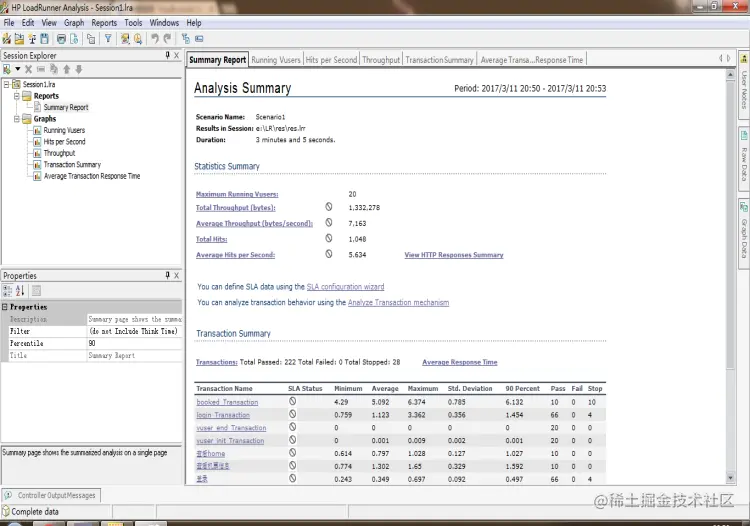Click the Rename icon in Session Explorer toolbar
Image resolution: width=751 pixels, height=526 pixels.
click(41, 69)
